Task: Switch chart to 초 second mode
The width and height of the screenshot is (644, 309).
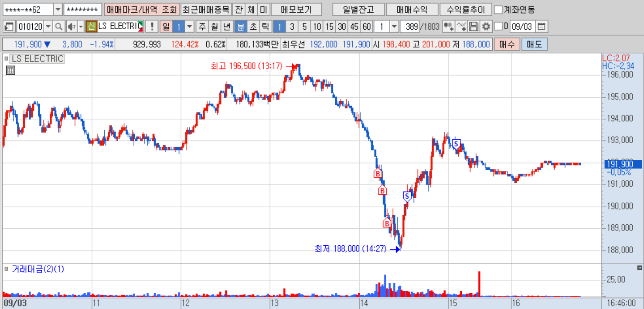Action: click(x=253, y=27)
